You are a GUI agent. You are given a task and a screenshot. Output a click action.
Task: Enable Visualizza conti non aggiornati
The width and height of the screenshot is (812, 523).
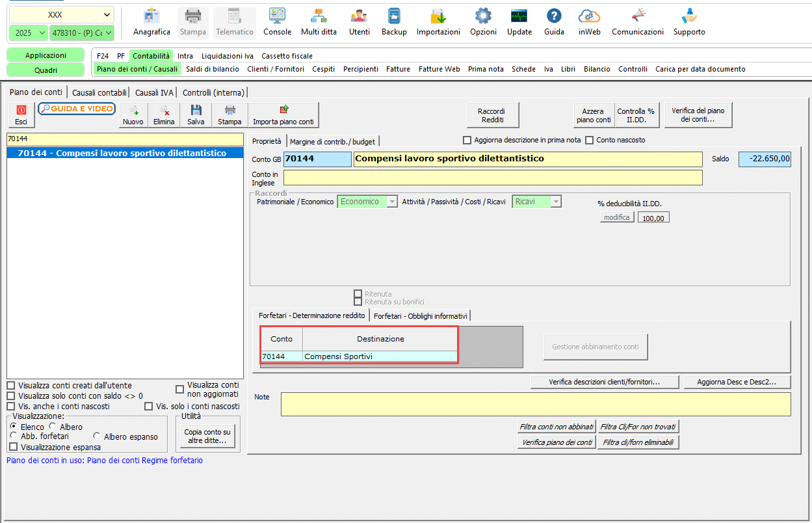tap(179, 389)
